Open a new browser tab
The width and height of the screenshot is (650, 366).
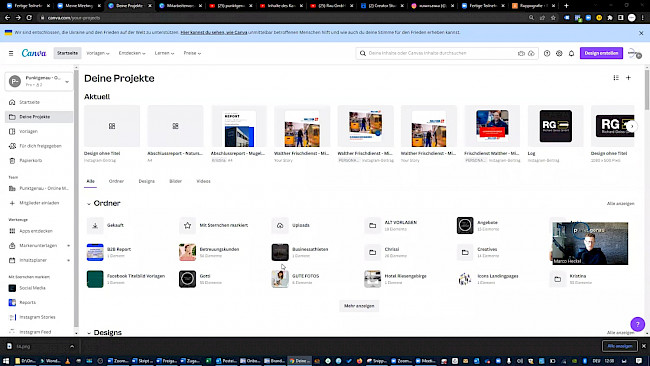(566, 6)
